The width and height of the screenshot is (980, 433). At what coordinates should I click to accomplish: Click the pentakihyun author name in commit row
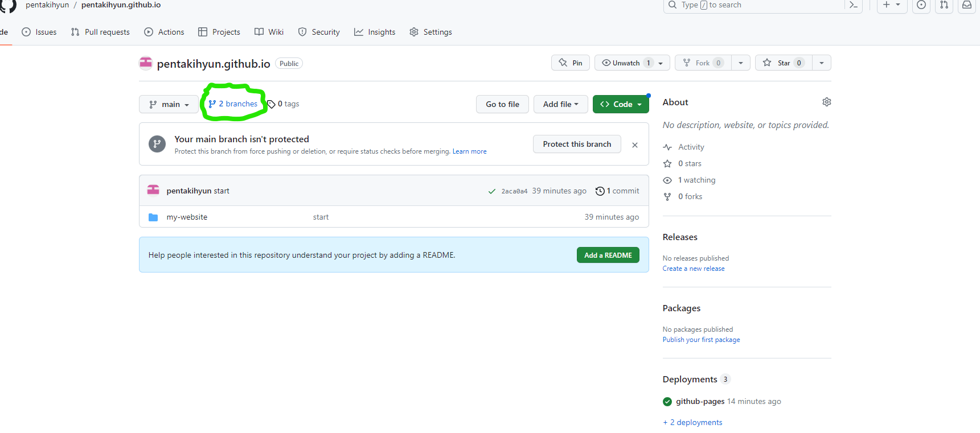tap(189, 191)
